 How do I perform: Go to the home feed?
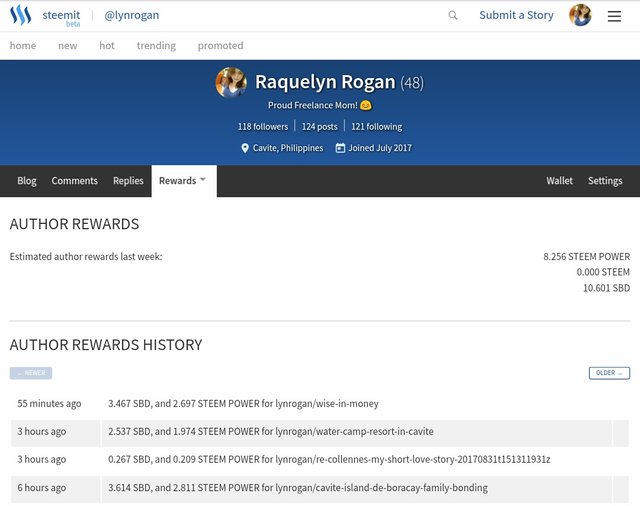coord(23,45)
